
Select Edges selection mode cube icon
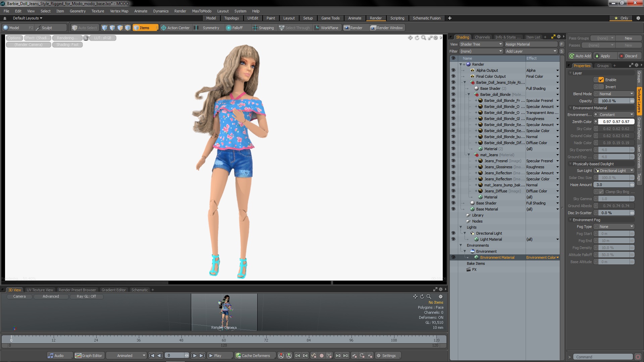[x=112, y=28]
